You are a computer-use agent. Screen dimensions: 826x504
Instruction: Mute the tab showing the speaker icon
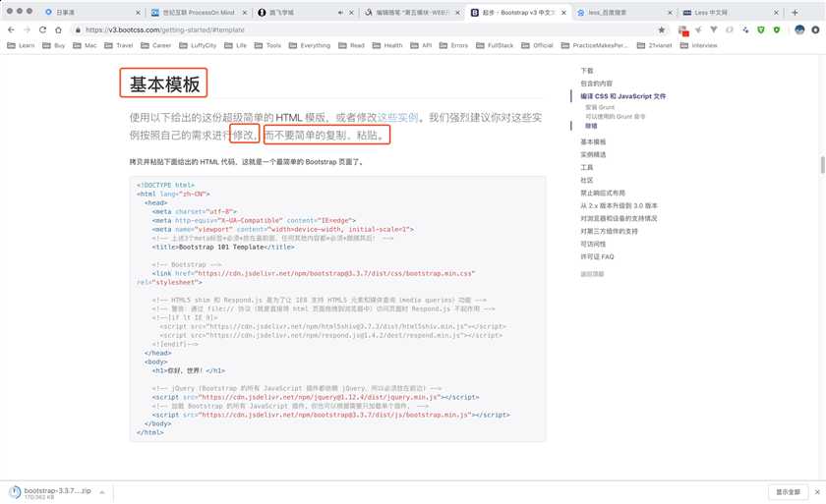click(x=340, y=12)
